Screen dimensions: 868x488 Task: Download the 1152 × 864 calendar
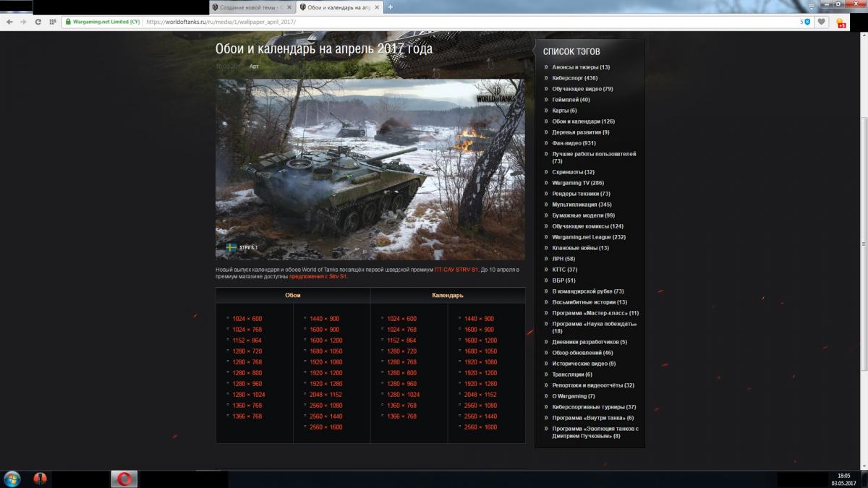coord(401,341)
